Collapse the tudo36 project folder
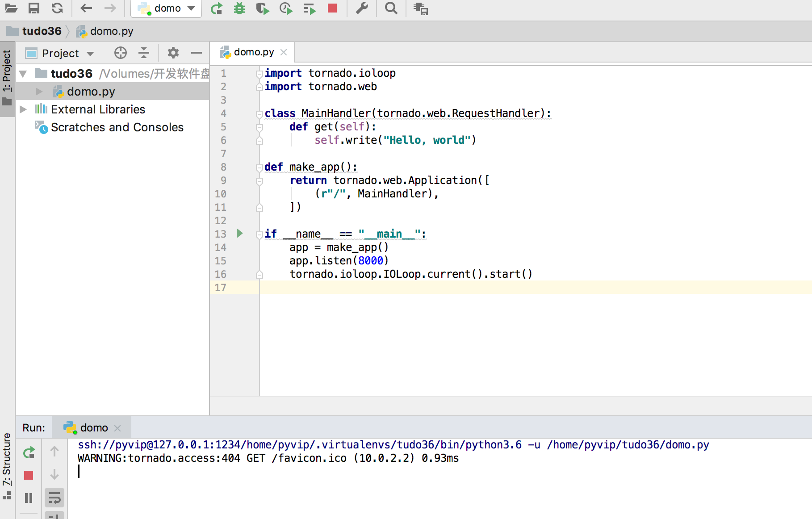This screenshot has height=519, width=812. tap(23, 74)
